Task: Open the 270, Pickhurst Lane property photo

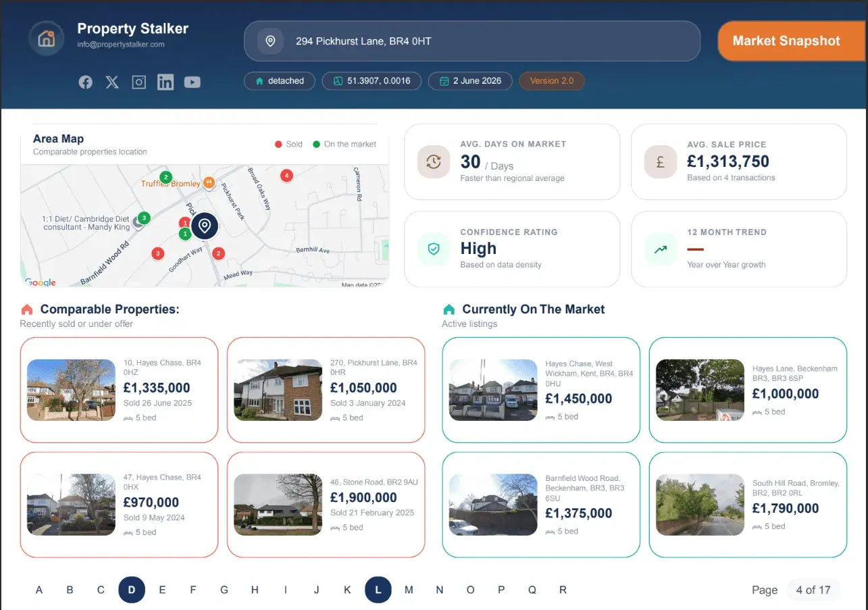Action: click(x=278, y=390)
